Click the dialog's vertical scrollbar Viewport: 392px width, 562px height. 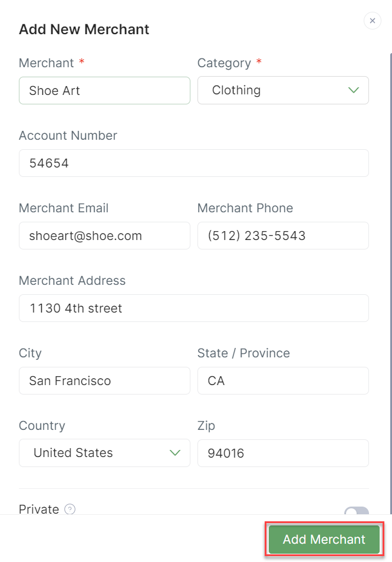pyautogui.click(x=390, y=236)
